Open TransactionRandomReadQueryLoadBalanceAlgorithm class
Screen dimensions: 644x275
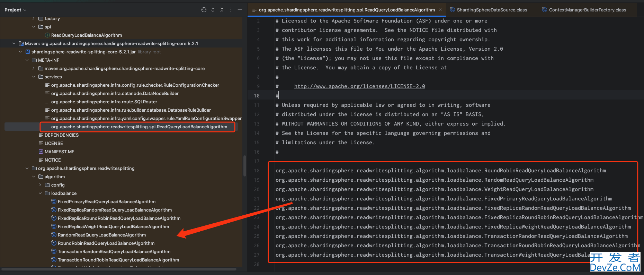coord(114,251)
